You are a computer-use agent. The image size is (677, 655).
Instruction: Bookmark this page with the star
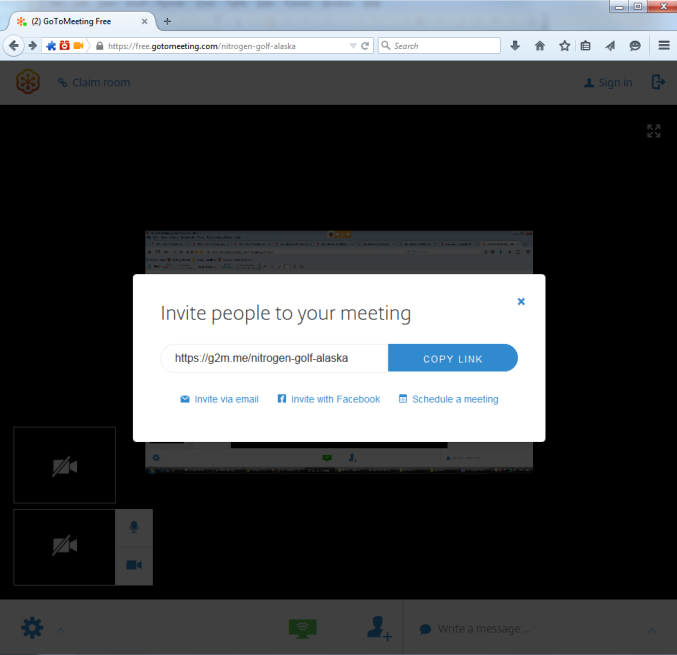pos(564,45)
